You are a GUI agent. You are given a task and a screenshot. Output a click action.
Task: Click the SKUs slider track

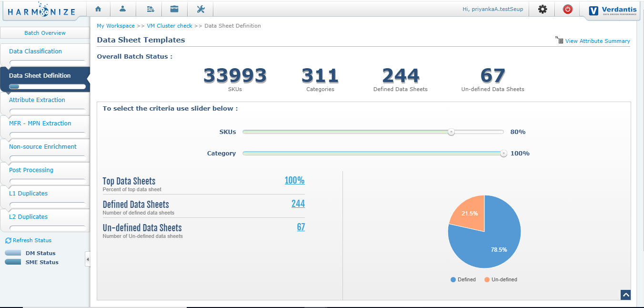[373, 132]
